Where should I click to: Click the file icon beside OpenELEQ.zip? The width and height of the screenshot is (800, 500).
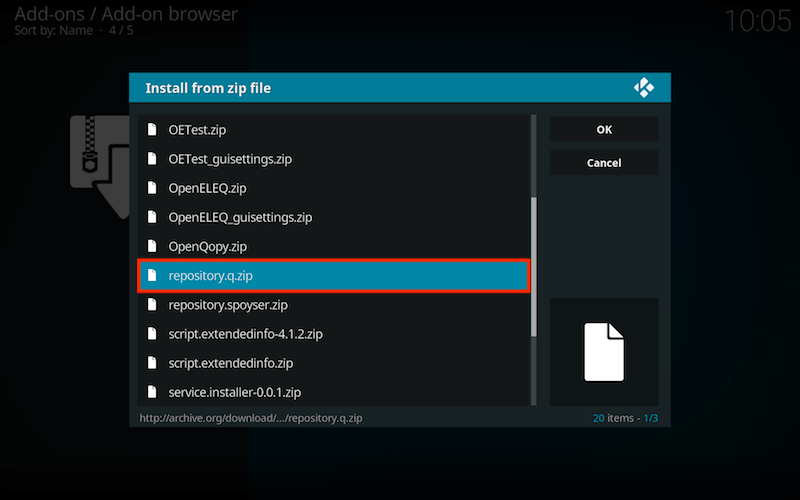coord(152,188)
